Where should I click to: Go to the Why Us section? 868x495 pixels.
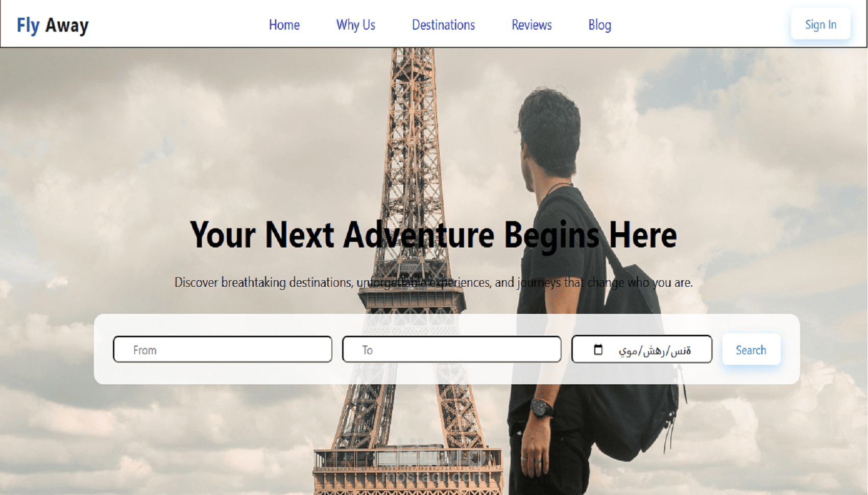click(x=356, y=24)
